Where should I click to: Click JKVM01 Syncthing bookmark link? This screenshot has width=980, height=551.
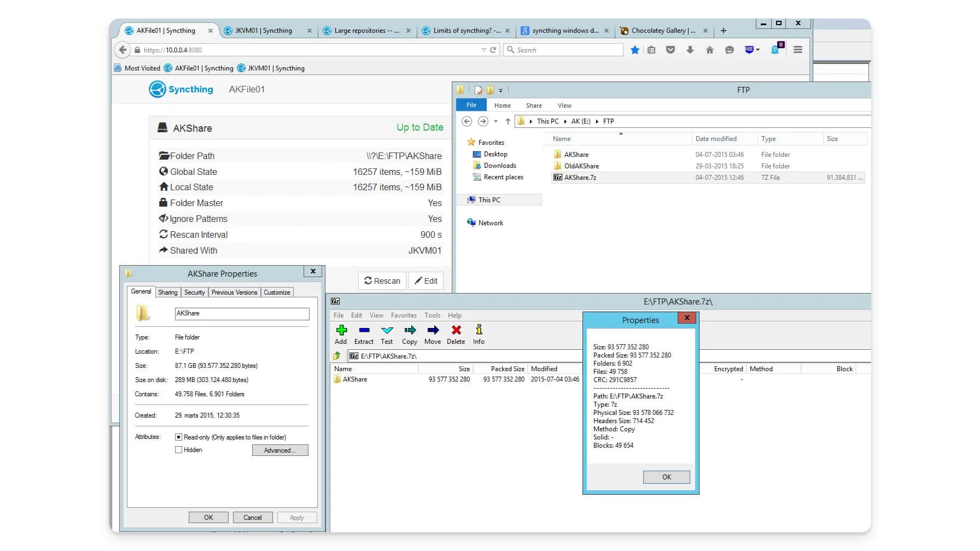(x=271, y=68)
